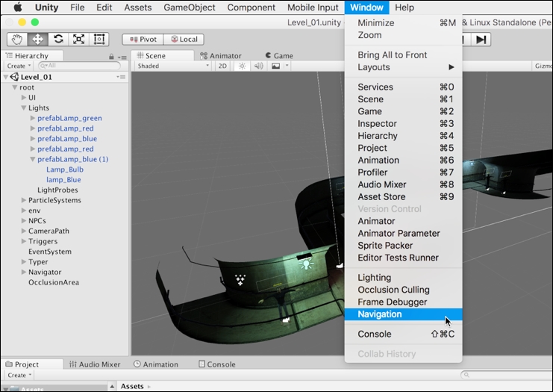This screenshot has height=392, width=553.
Task: Toggle scene lighting sun icon
Action: click(242, 66)
